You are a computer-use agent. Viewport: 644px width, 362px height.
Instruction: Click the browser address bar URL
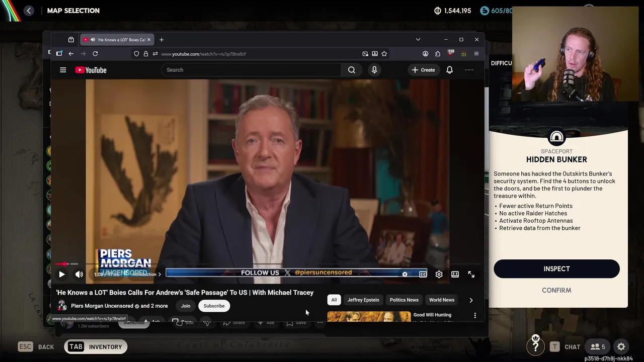(x=203, y=54)
